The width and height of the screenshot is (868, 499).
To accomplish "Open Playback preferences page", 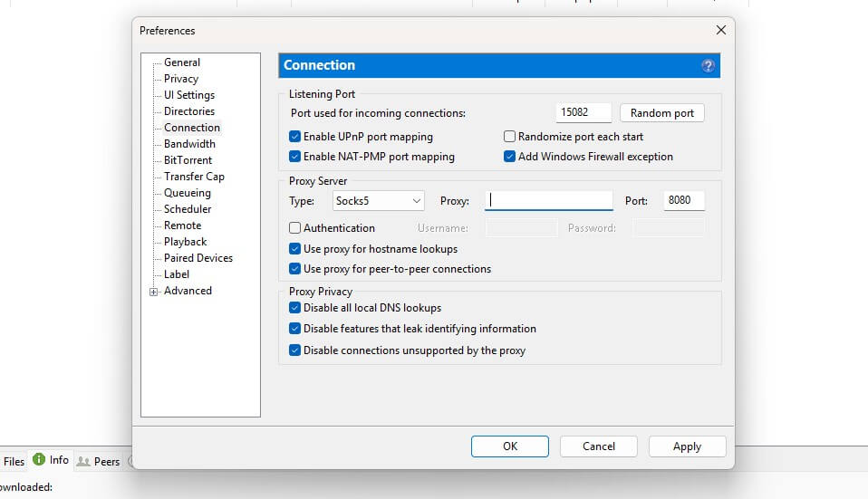I will pyautogui.click(x=186, y=242).
